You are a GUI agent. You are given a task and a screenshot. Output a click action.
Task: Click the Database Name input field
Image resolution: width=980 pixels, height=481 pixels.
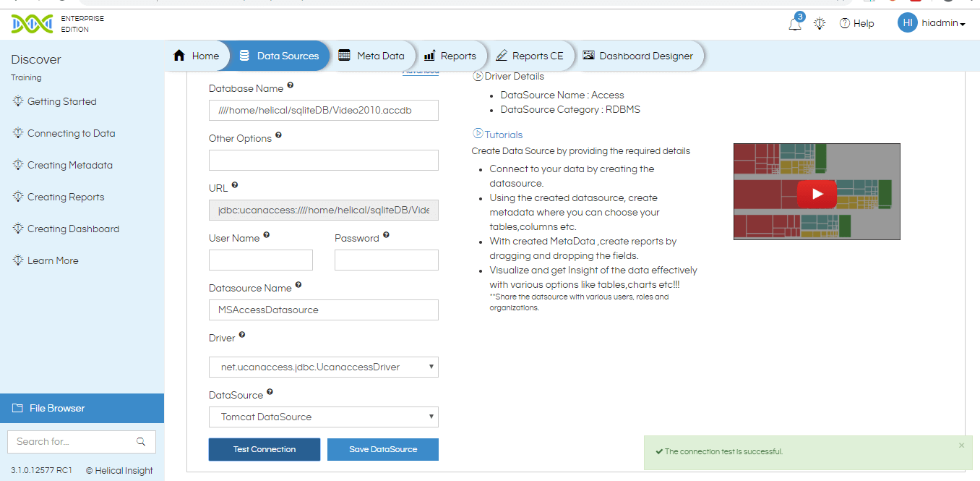(x=324, y=110)
